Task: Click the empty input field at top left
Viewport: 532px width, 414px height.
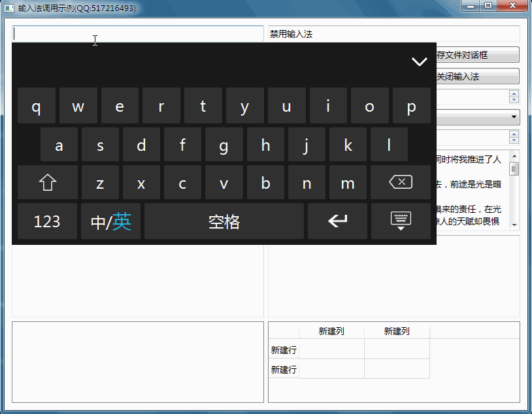Action: pos(138,33)
